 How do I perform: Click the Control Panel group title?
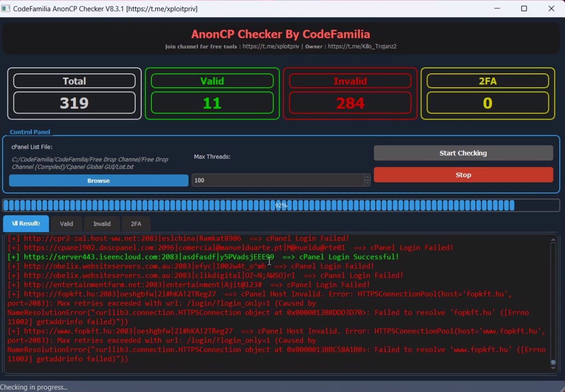pyautogui.click(x=30, y=132)
